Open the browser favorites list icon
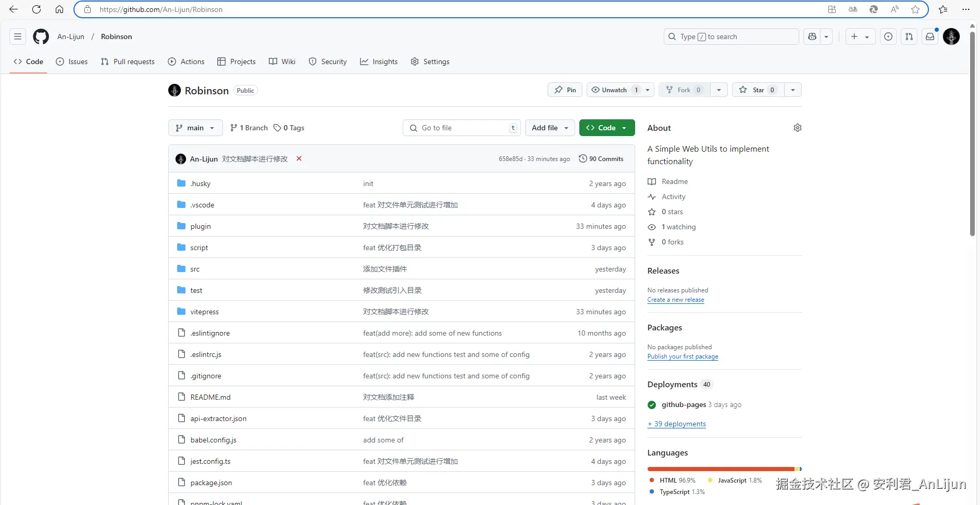 943,9
